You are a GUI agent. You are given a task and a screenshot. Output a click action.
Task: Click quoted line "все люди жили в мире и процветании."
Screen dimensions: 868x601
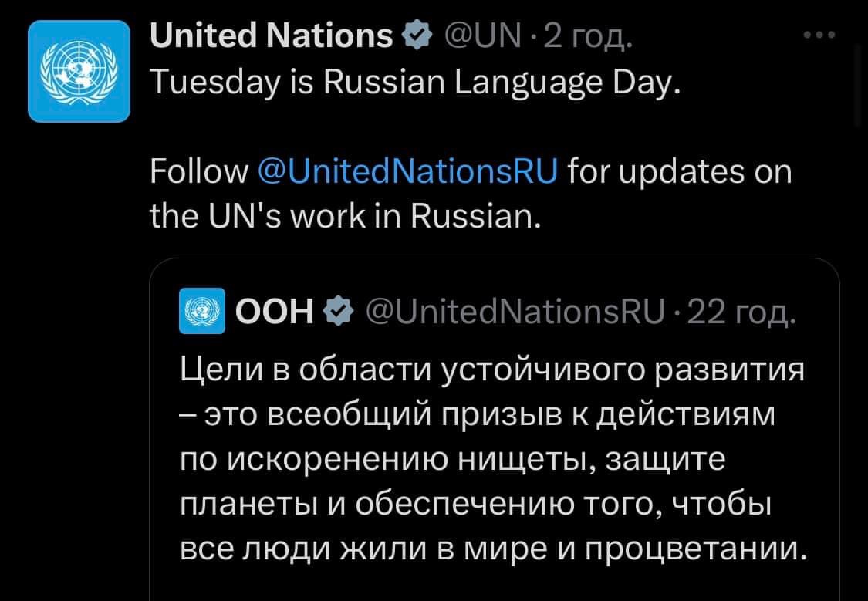pyautogui.click(x=492, y=549)
